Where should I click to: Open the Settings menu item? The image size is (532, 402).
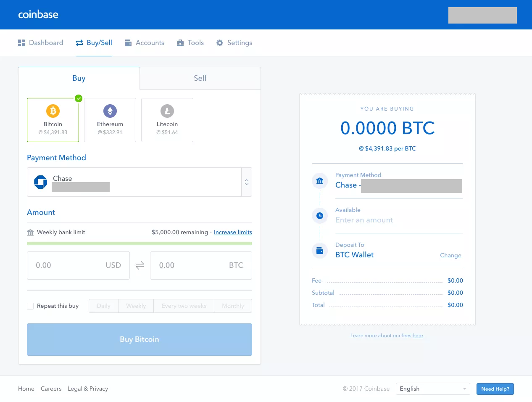pyautogui.click(x=234, y=43)
